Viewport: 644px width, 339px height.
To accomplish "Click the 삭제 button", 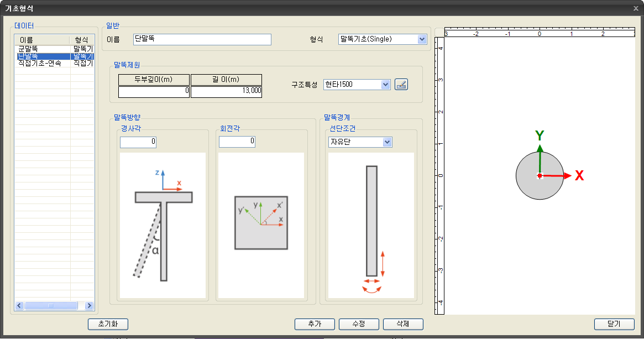I will tap(403, 324).
